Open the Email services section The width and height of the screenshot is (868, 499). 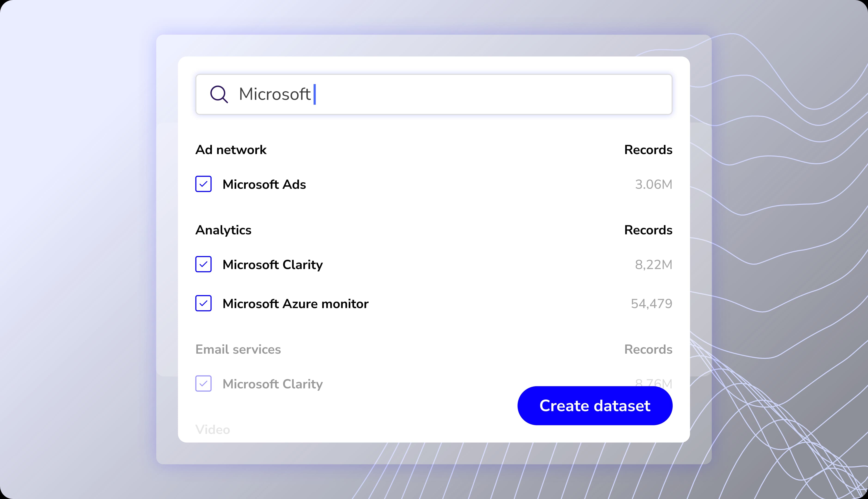[238, 349]
